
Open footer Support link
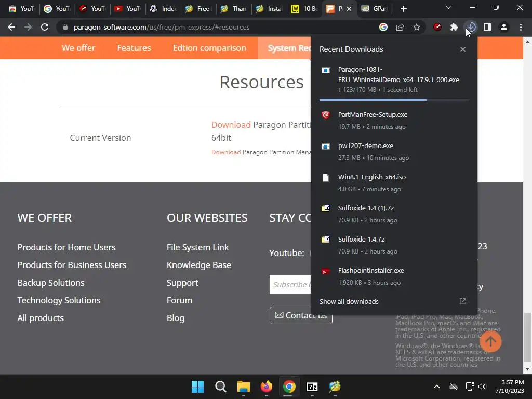pos(182,283)
